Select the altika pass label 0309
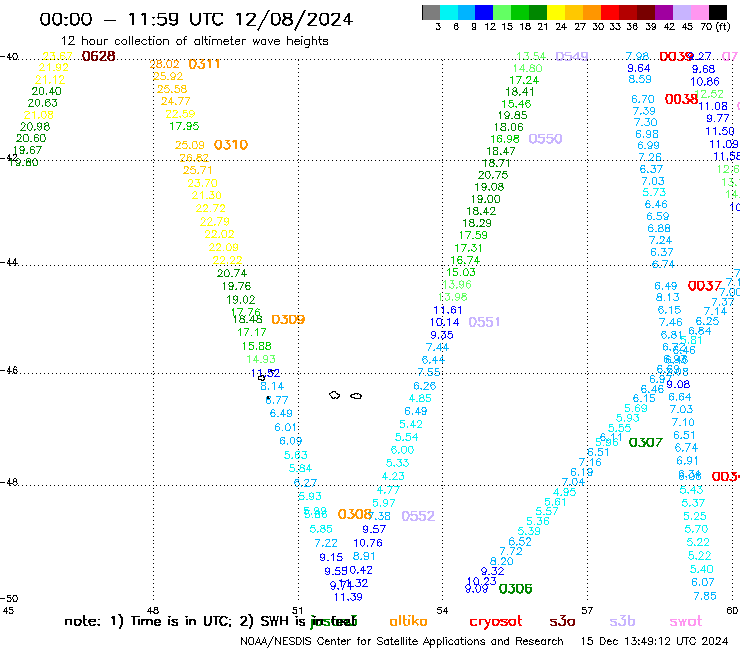The height and width of the screenshot is (650, 740). (x=288, y=320)
